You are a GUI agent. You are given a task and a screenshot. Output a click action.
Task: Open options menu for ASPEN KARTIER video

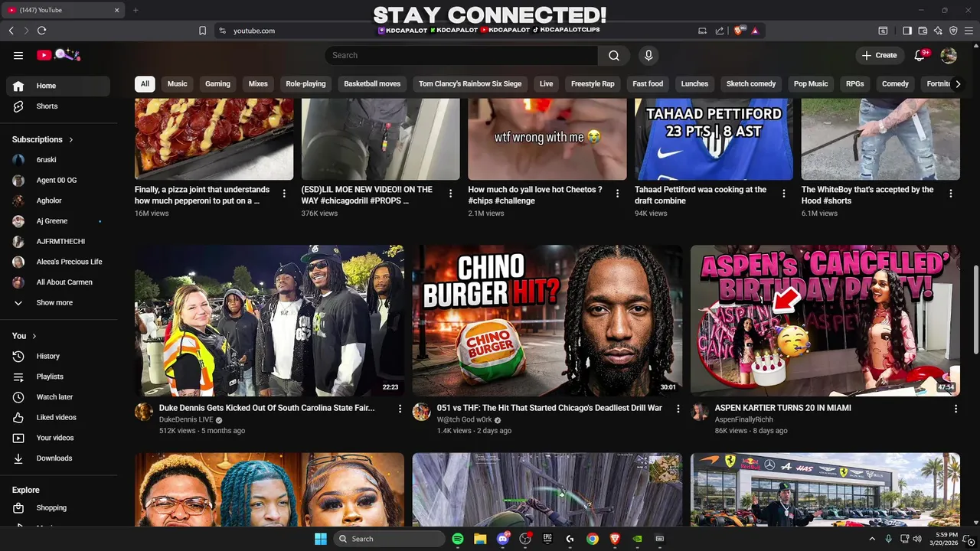point(955,409)
